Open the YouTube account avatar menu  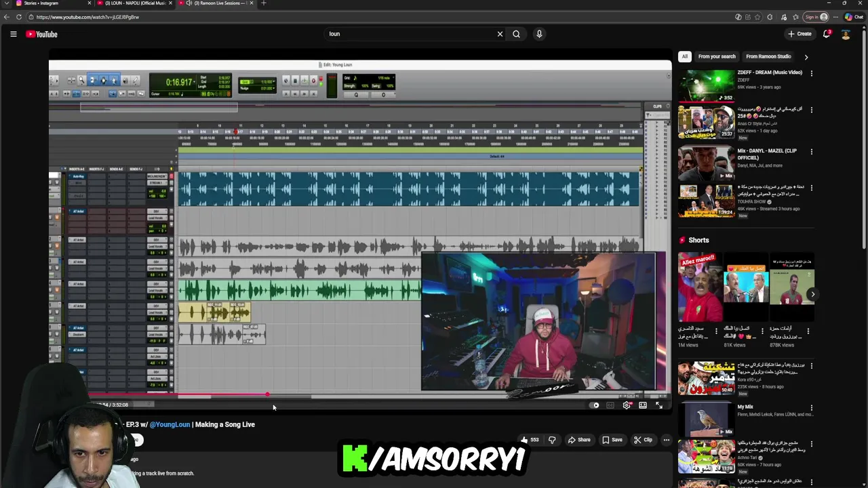846,34
